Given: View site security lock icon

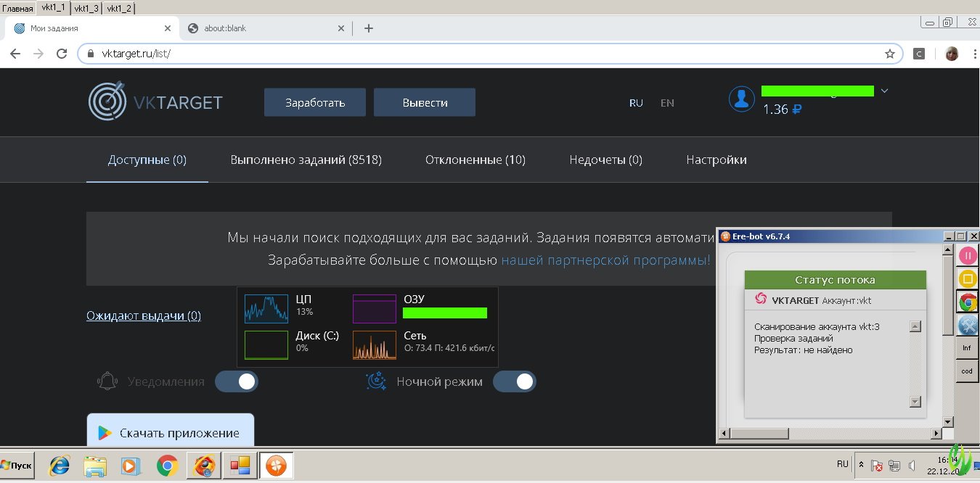Looking at the screenshot, I should tap(91, 54).
